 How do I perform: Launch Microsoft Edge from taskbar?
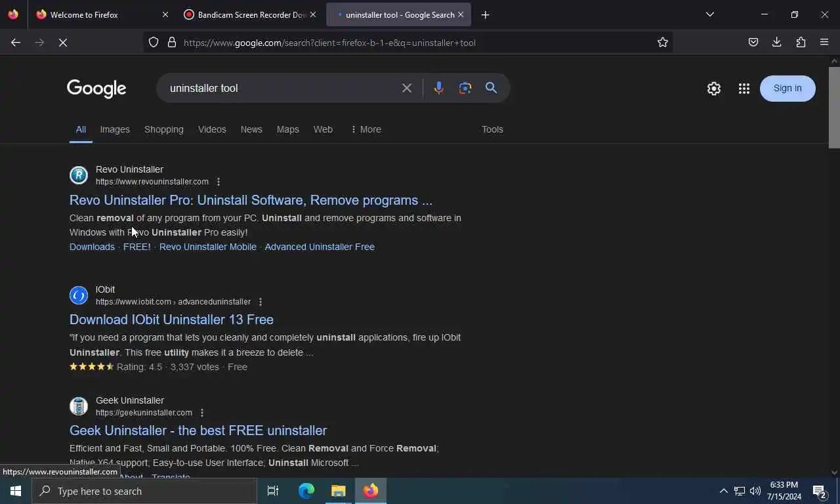pos(306,491)
